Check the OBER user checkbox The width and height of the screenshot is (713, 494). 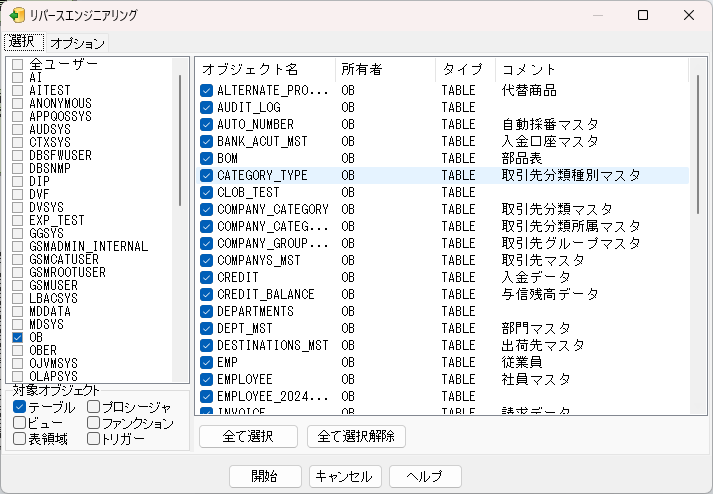[x=18, y=350]
